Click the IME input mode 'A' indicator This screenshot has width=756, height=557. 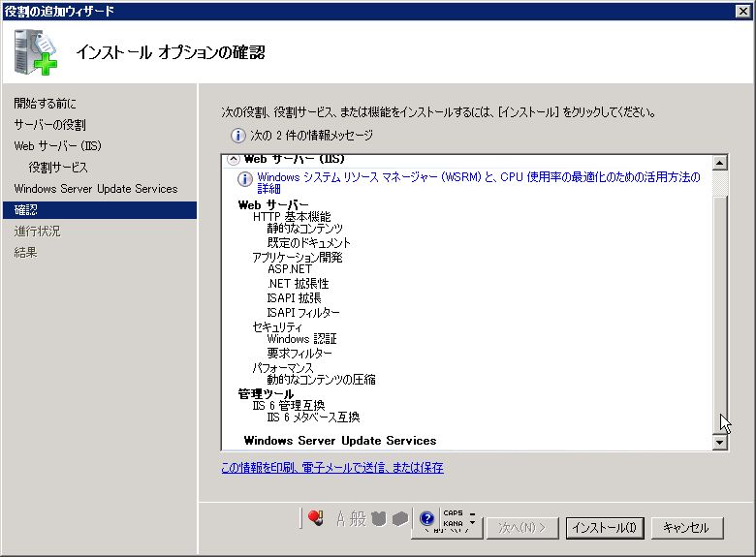point(341,519)
